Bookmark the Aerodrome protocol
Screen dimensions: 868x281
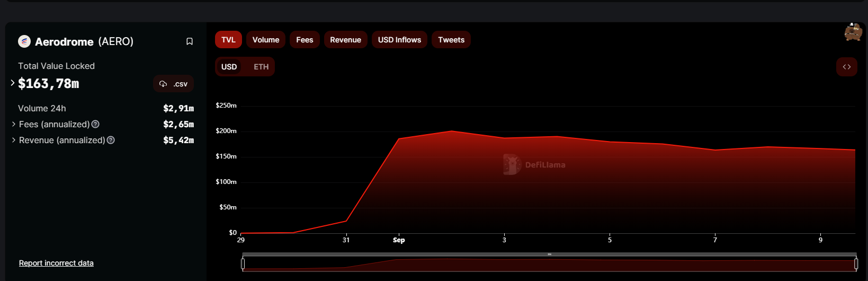pyautogui.click(x=190, y=41)
